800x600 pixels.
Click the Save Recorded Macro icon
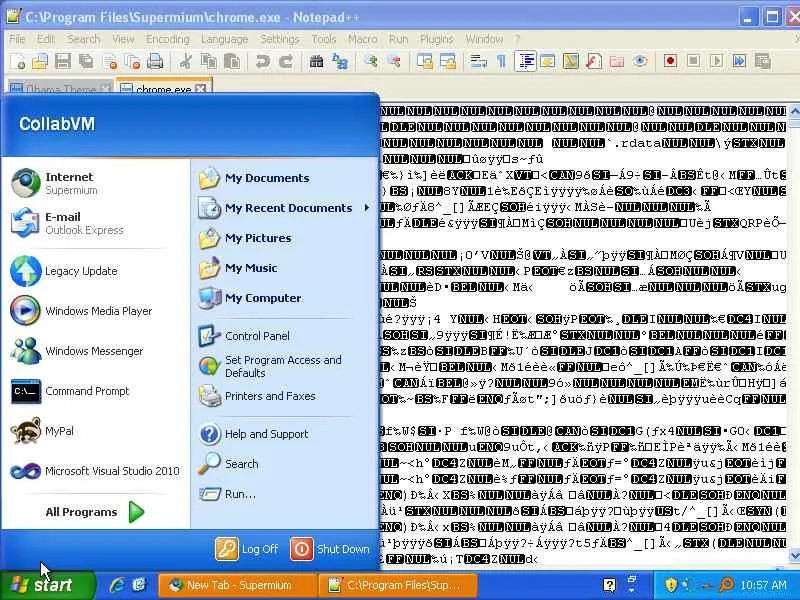point(763,62)
